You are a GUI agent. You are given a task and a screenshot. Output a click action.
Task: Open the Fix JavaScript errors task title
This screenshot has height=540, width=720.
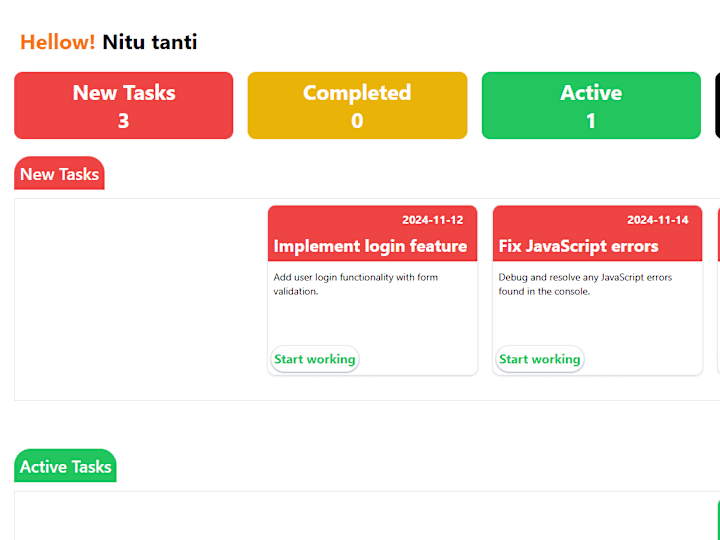(x=579, y=246)
